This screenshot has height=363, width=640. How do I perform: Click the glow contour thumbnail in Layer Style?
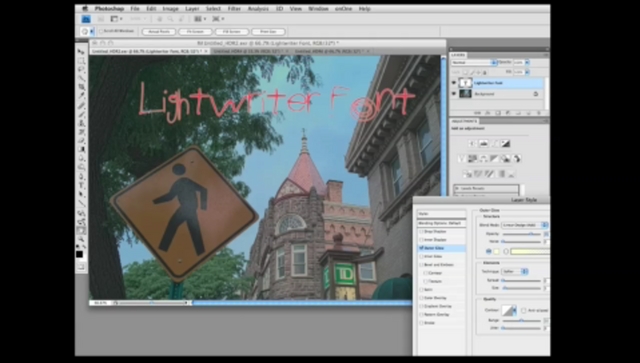(507, 310)
